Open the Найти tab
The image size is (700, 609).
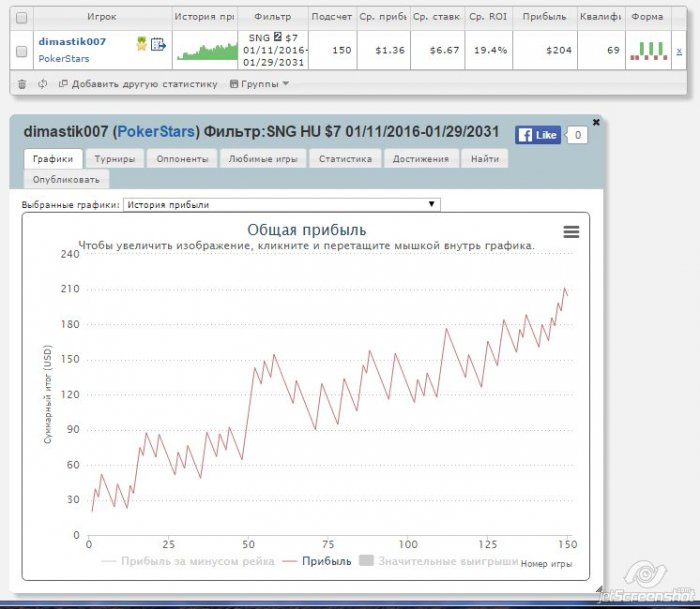[x=485, y=159]
